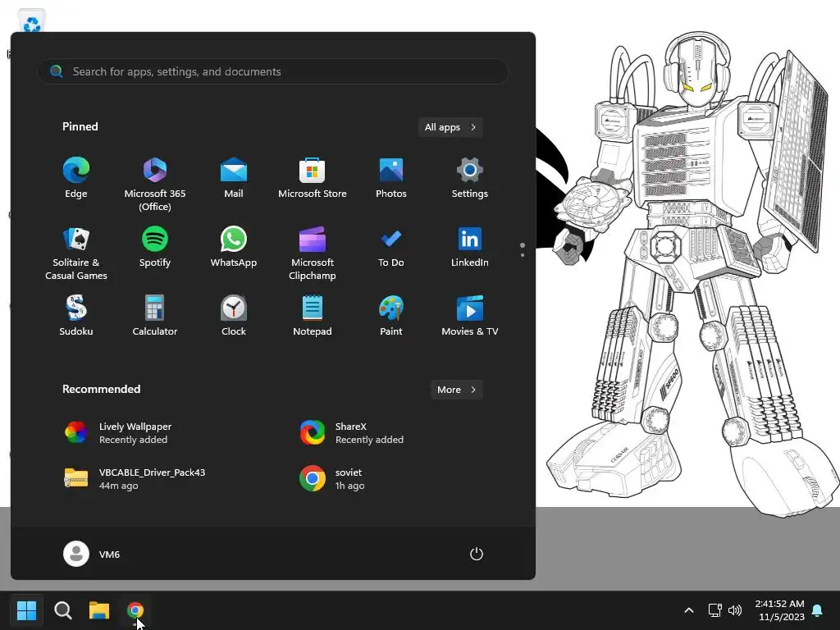
Task: Open the Clock app
Action: click(234, 316)
